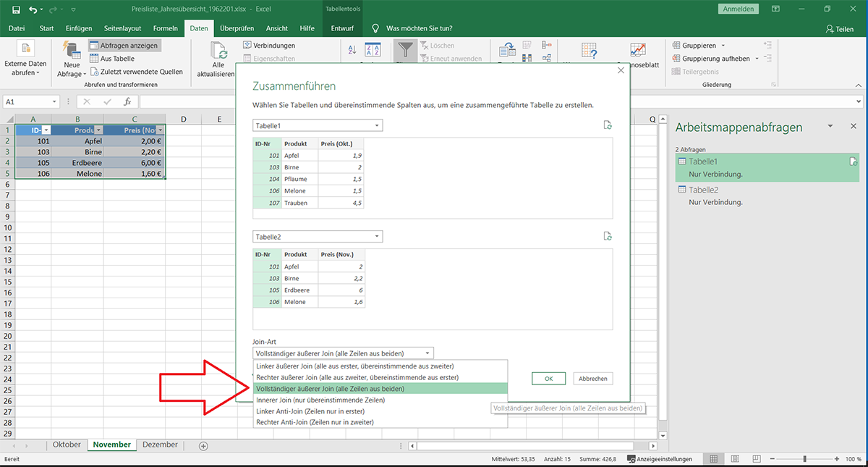Open Externe Daten abrufen menu
Viewport: 868px width, 467px height.
click(25, 60)
